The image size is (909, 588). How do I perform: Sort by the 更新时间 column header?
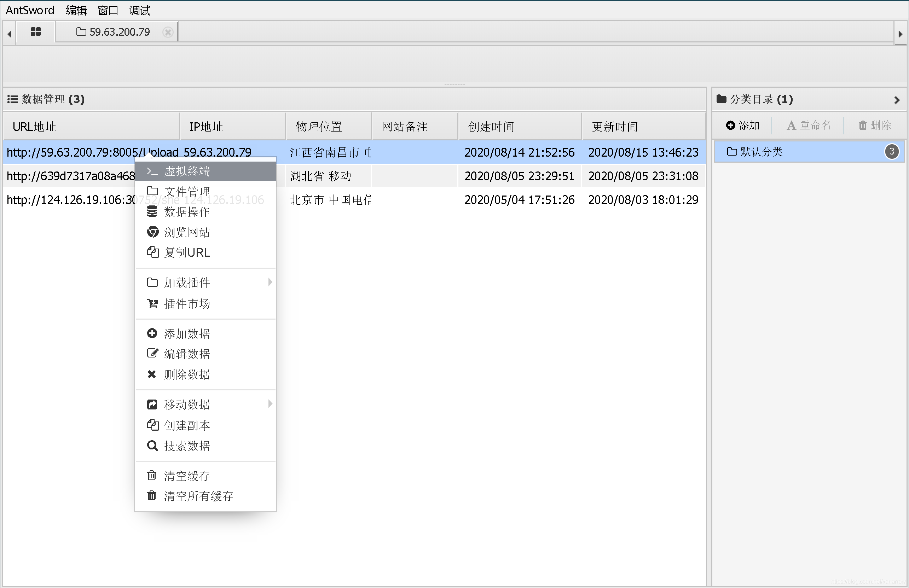[644, 126]
